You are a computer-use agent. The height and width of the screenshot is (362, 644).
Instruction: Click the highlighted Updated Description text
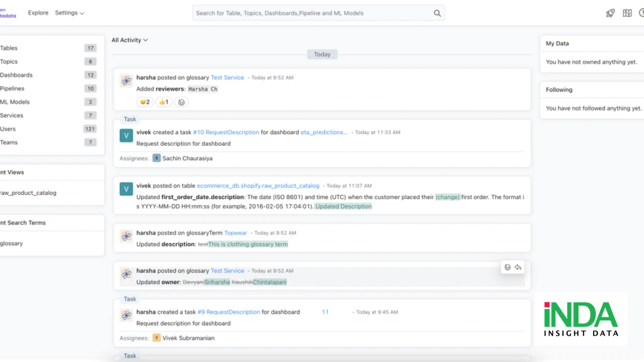coord(343,206)
